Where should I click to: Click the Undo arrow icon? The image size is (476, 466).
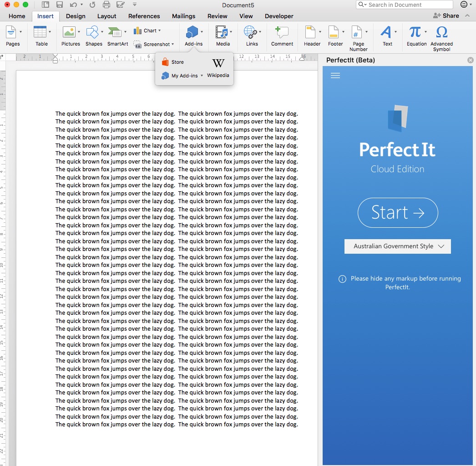[x=73, y=5]
